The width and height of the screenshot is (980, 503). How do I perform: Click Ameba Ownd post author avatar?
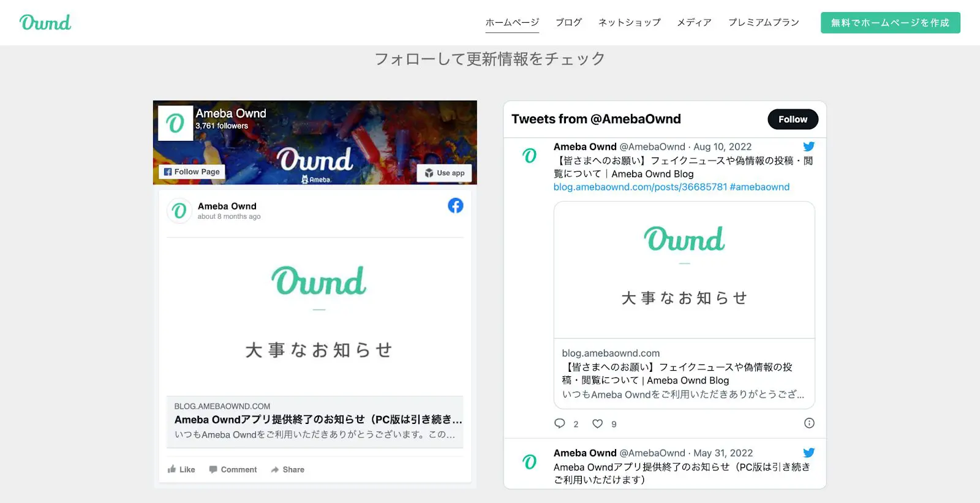click(179, 211)
